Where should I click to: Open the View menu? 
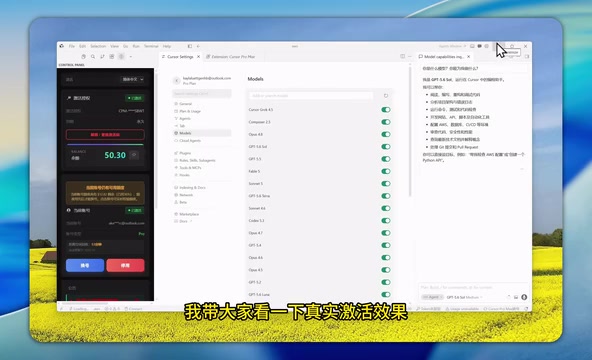[x=114, y=46]
